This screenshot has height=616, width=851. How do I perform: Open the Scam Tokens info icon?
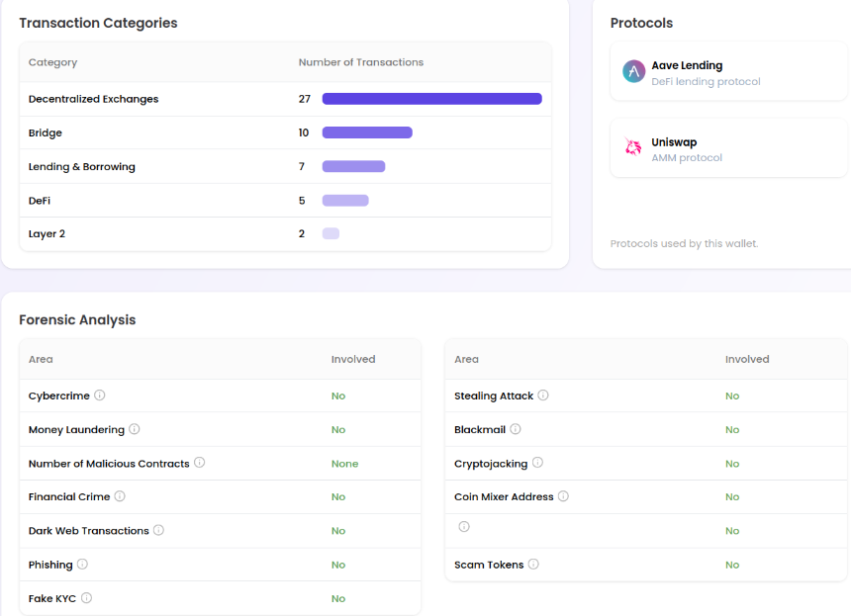(x=533, y=564)
